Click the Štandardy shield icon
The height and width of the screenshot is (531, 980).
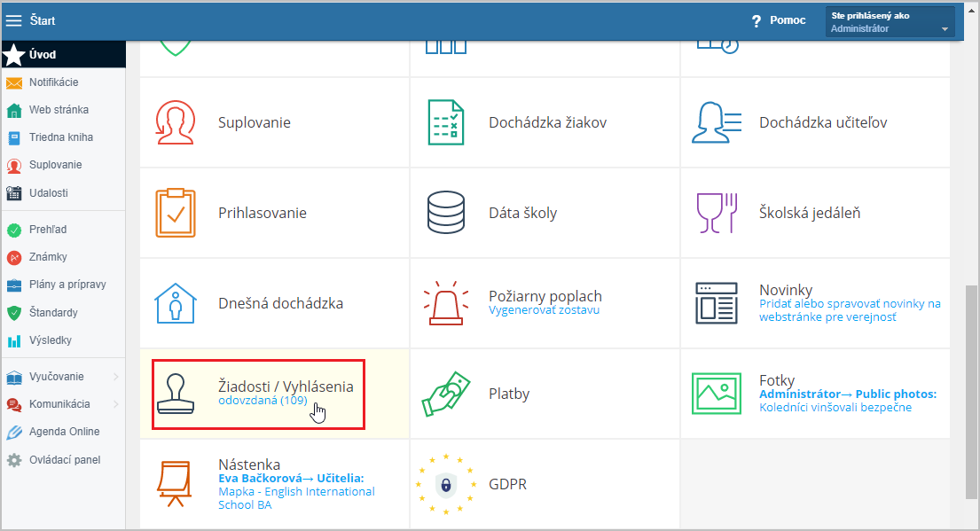[x=14, y=313]
